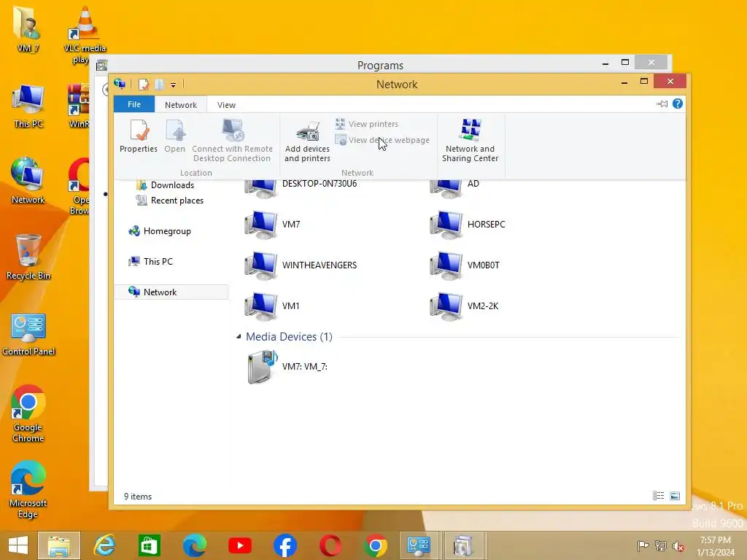Switch to details view layout
The height and width of the screenshot is (560, 747).
pos(659,496)
